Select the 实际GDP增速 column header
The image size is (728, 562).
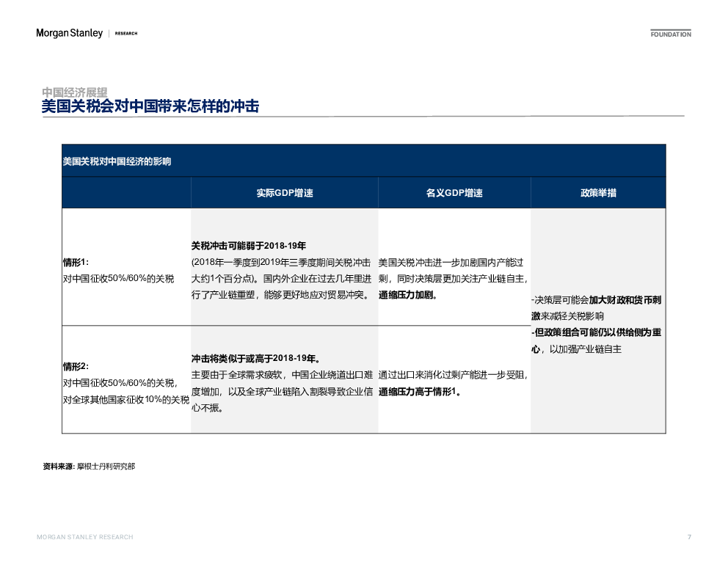click(285, 193)
